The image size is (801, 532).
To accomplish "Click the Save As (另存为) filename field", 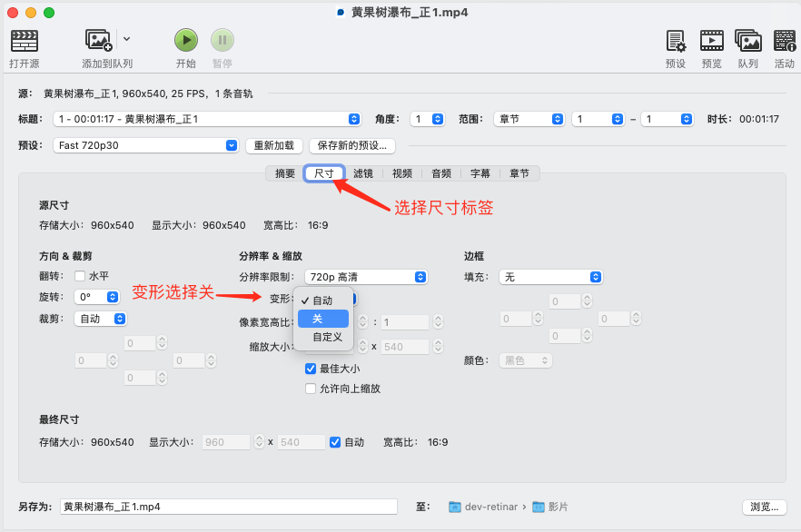I will coord(229,507).
